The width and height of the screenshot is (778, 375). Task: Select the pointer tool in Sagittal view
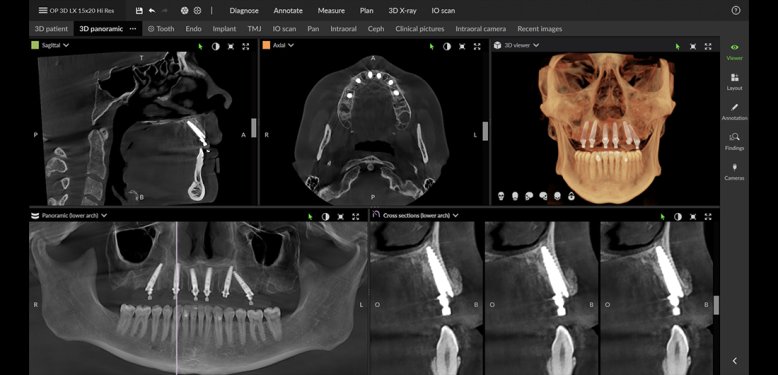tap(200, 46)
